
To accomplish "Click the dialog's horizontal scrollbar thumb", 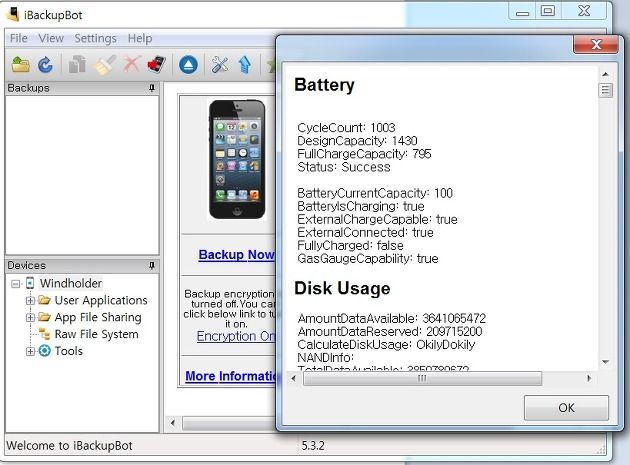I will tap(422, 378).
